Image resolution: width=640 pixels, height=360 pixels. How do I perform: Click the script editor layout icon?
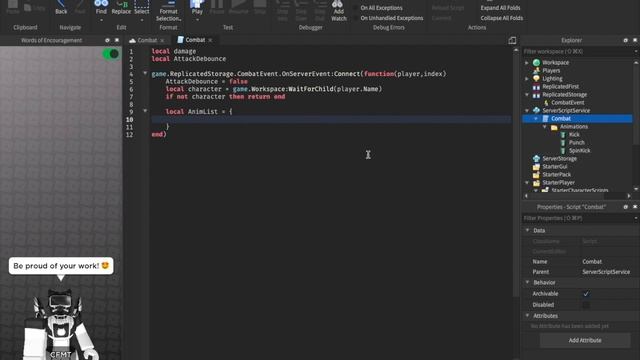pyautogui.click(x=512, y=40)
